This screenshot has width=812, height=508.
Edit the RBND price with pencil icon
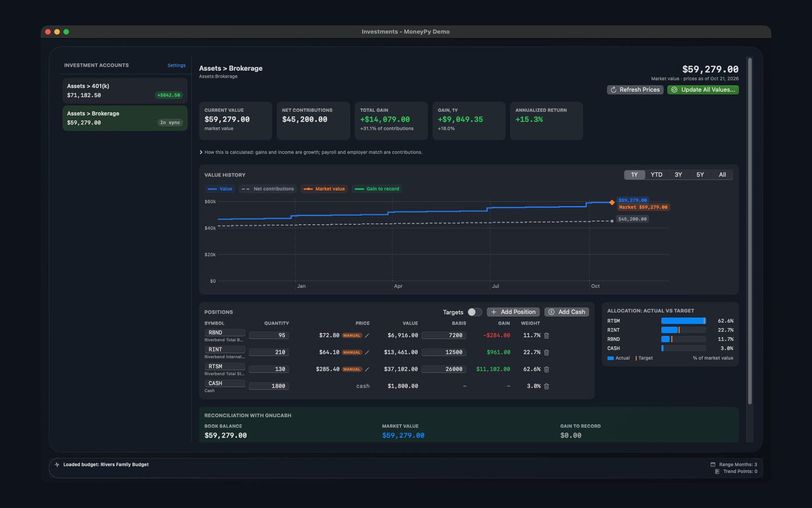pos(367,335)
